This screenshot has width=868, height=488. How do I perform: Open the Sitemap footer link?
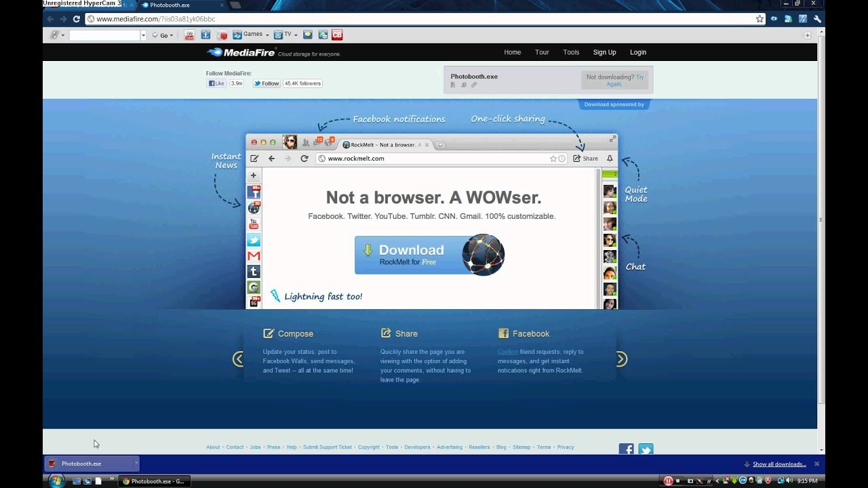(521, 447)
